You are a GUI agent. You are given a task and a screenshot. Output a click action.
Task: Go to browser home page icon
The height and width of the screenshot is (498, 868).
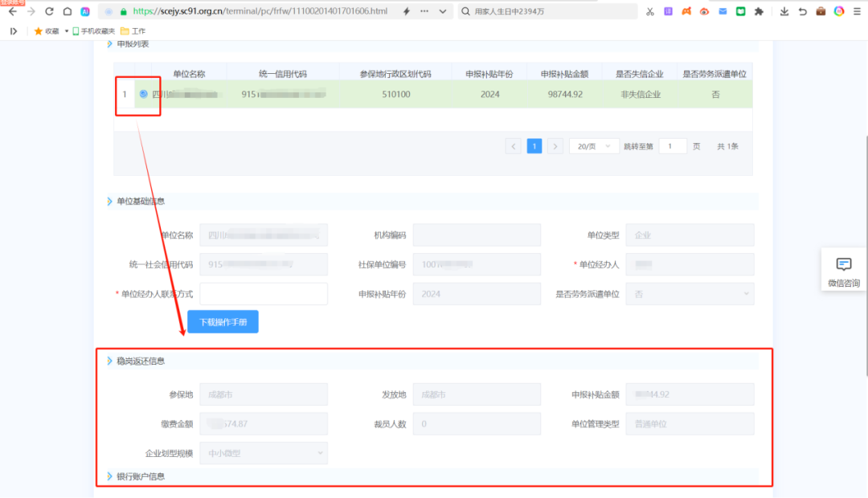[x=68, y=11]
